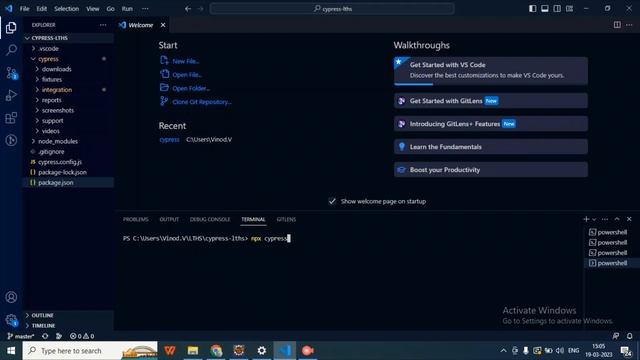Toggle the bottom panel layout icon

[x=544, y=9]
